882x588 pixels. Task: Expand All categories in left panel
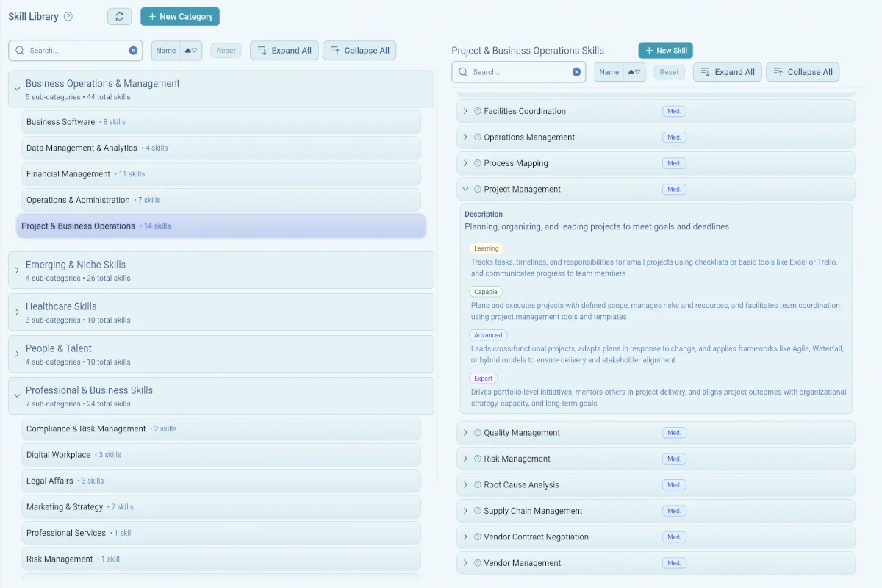284,51
